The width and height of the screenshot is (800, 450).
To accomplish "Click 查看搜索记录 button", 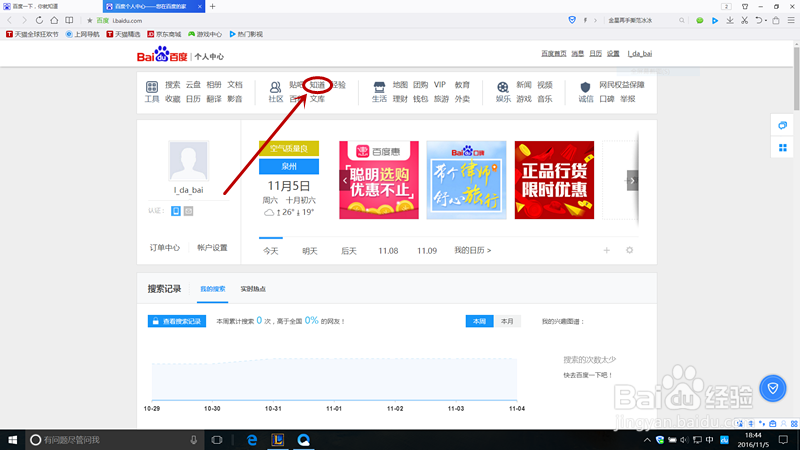I will [177, 321].
